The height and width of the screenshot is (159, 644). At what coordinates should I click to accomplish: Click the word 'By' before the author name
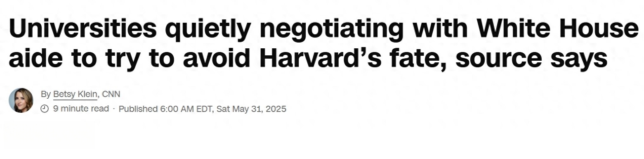(x=46, y=95)
